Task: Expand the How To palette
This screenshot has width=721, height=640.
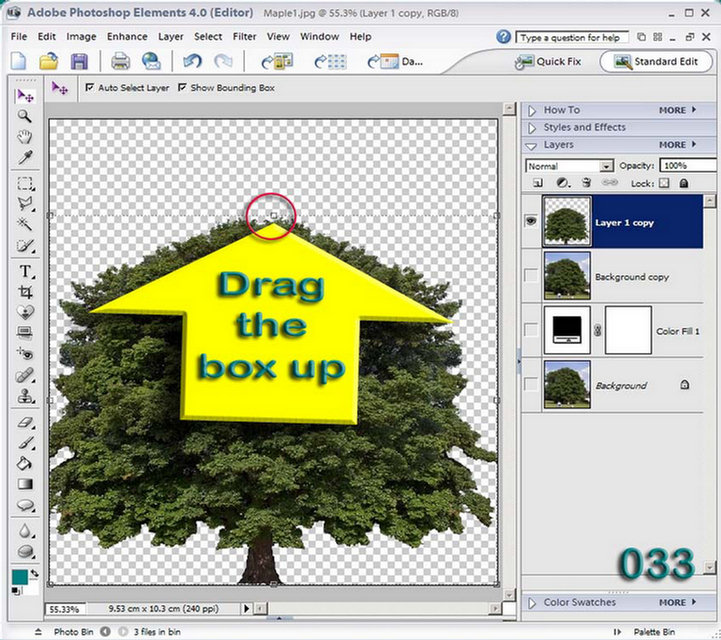Action: point(532,111)
